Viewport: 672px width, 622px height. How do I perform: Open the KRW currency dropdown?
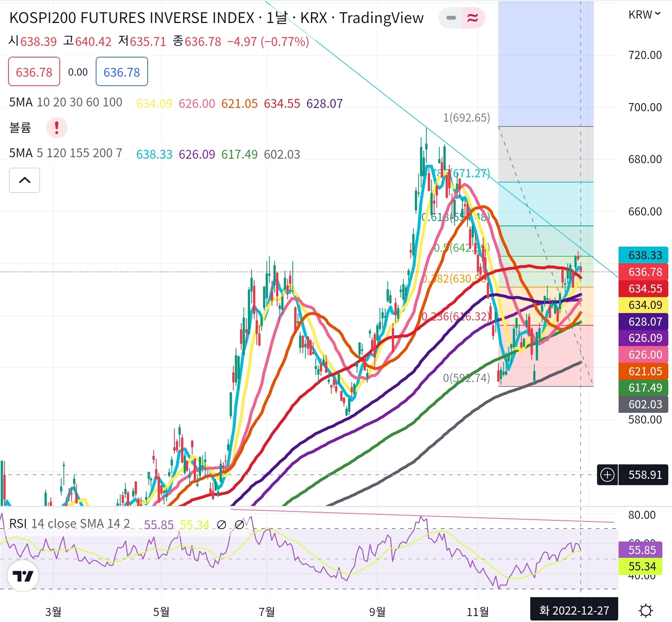coord(645,14)
